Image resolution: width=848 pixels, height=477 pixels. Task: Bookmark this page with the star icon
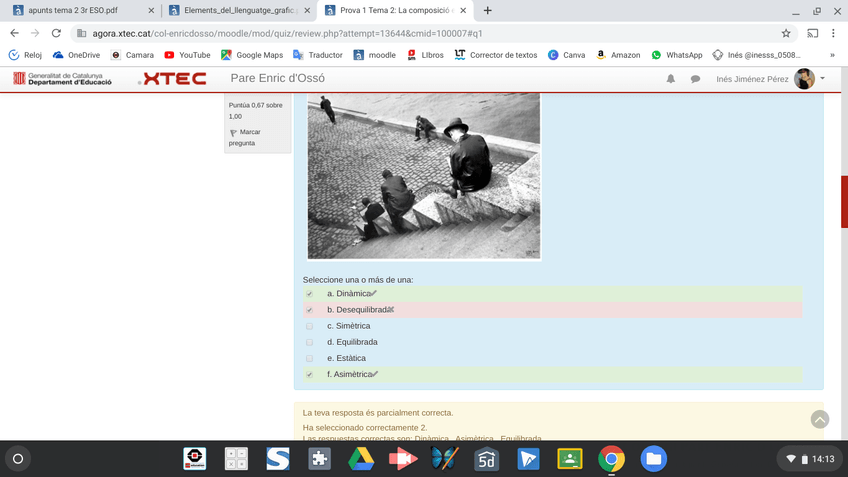(x=786, y=33)
